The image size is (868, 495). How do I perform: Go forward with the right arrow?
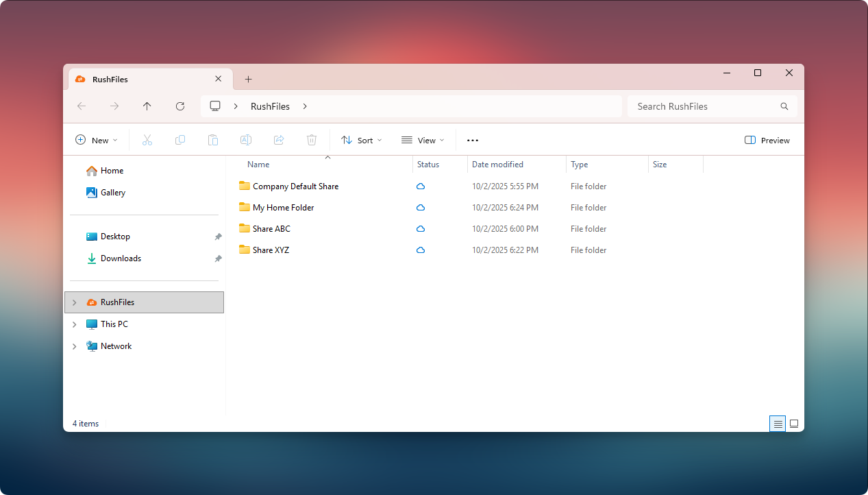tap(114, 106)
